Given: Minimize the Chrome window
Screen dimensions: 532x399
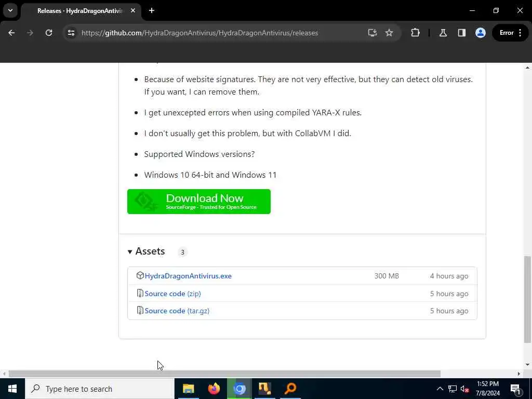Looking at the screenshot, I should [x=472, y=10].
